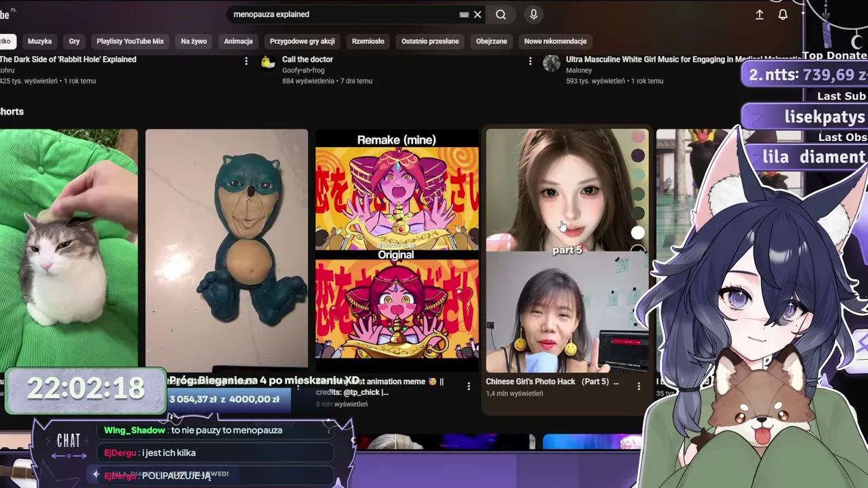
Task: Select Przygodowe gry akcji chip
Action: point(302,41)
